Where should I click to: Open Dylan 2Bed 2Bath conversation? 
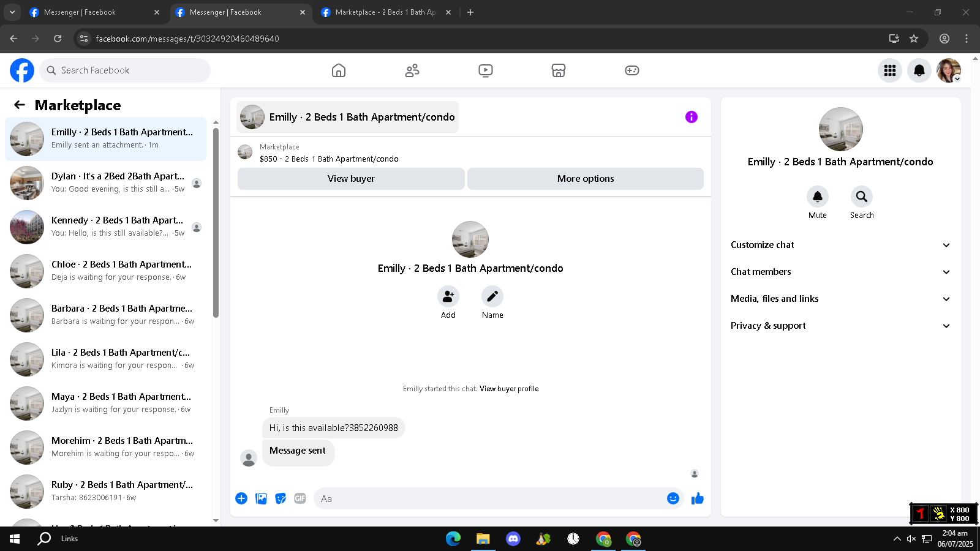(105, 183)
